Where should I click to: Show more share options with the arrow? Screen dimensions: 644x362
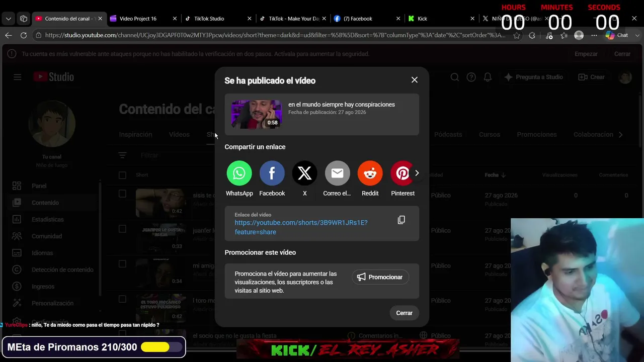click(417, 173)
